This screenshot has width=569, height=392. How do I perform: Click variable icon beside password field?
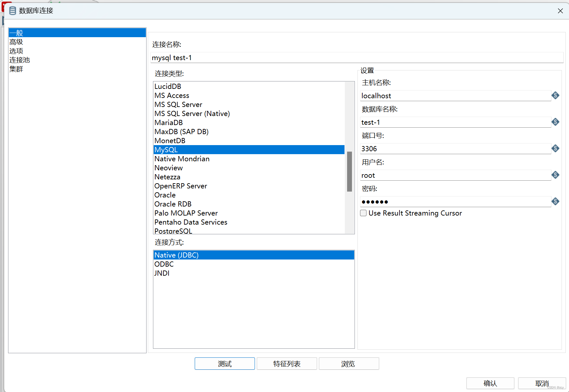pyautogui.click(x=555, y=201)
